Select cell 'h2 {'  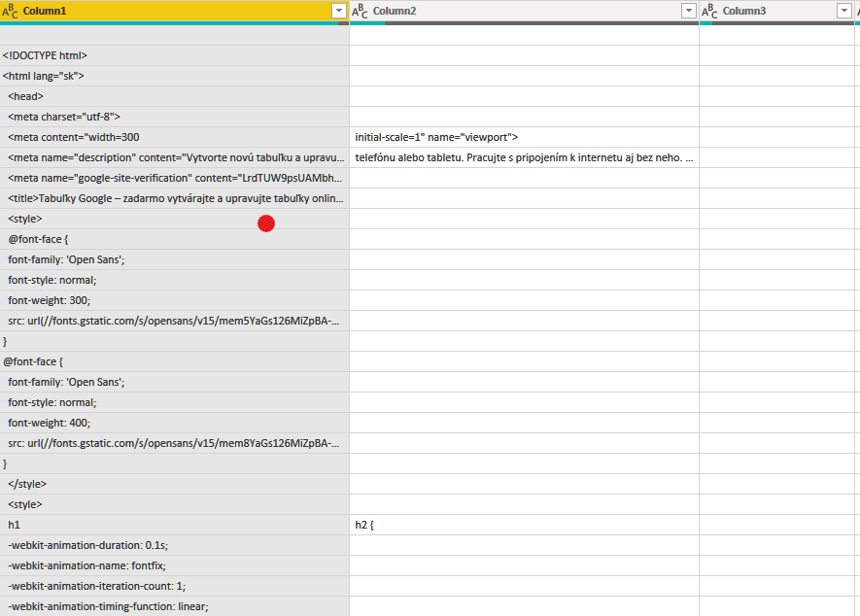tap(525, 525)
